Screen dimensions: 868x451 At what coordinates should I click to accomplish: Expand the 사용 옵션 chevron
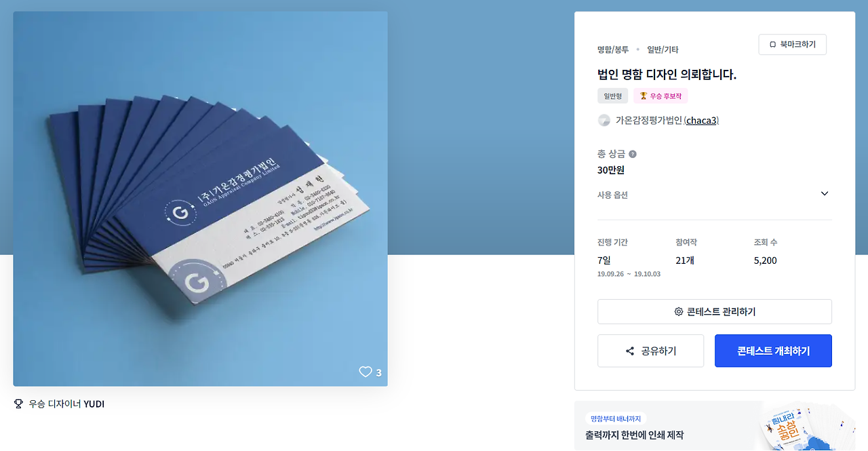point(825,193)
